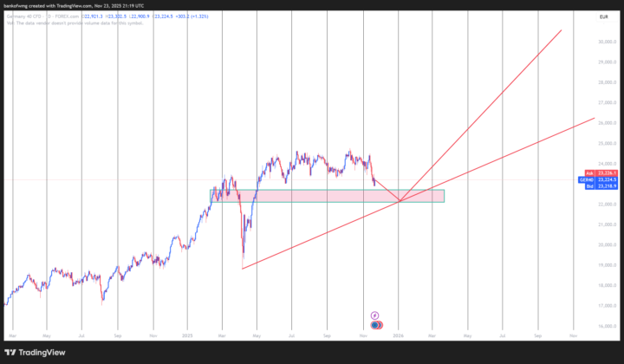Click the 29,000.0 price axis label
This screenshot has height=364, width=624.
608,62
